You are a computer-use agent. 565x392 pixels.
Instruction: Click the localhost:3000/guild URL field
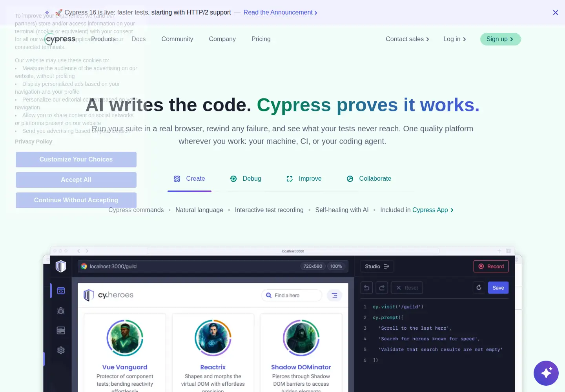[213, 267]
